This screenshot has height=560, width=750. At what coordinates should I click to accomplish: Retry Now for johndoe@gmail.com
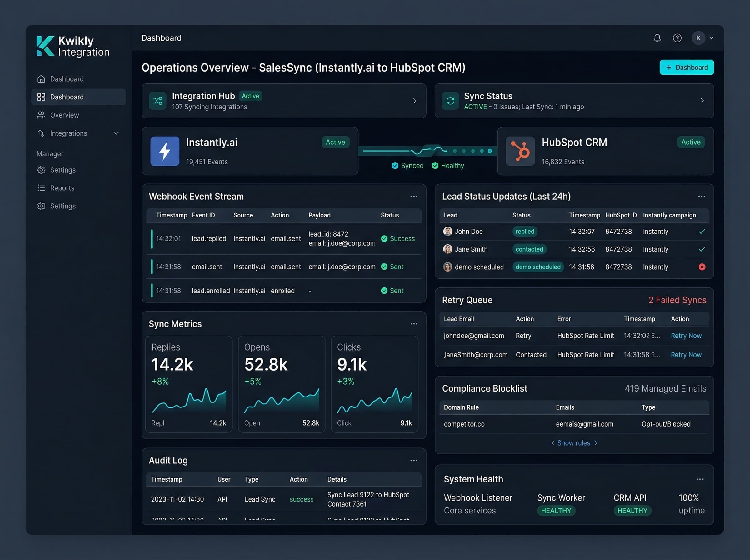(686, 336)
